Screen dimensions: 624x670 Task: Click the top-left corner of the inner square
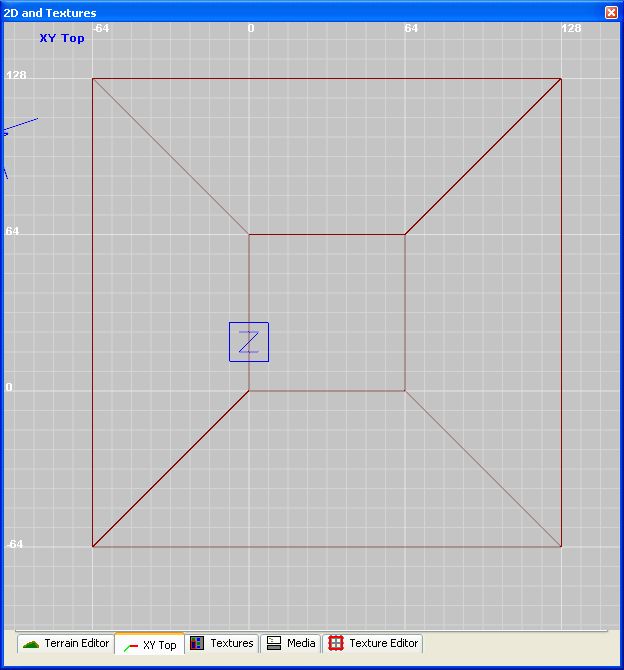(x=249, y=234)
